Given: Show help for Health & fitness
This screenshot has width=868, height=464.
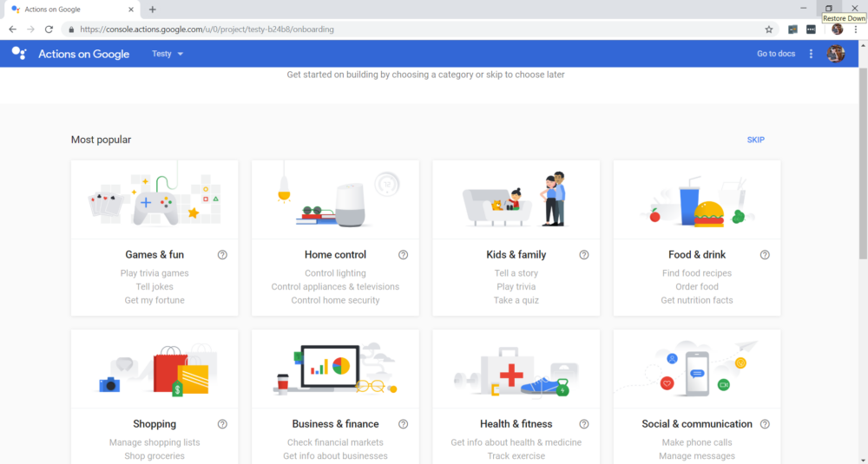Looking at the screenshot, I should [583, 424].
